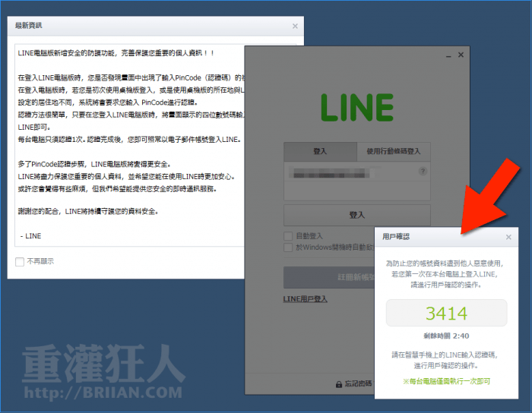
Task: Enable the 自動登入 checkbox
Action: (x=288, y=236)
